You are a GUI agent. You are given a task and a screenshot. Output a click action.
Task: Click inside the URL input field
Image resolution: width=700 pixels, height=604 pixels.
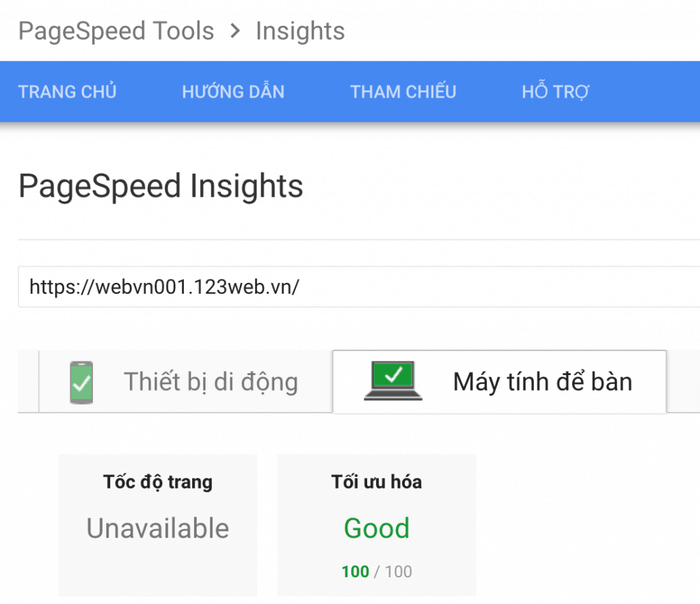click(x=342, y=287)
